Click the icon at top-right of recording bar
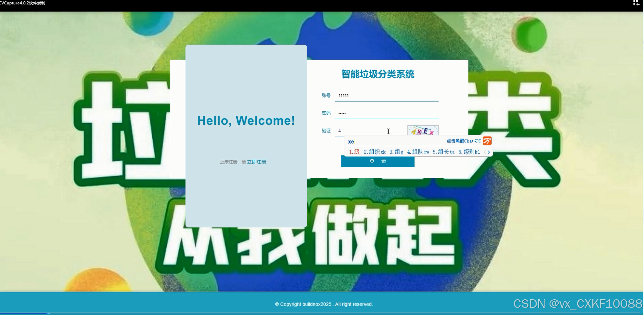The width and height of the screenshot is (644, 315). (x=636, y=3)
